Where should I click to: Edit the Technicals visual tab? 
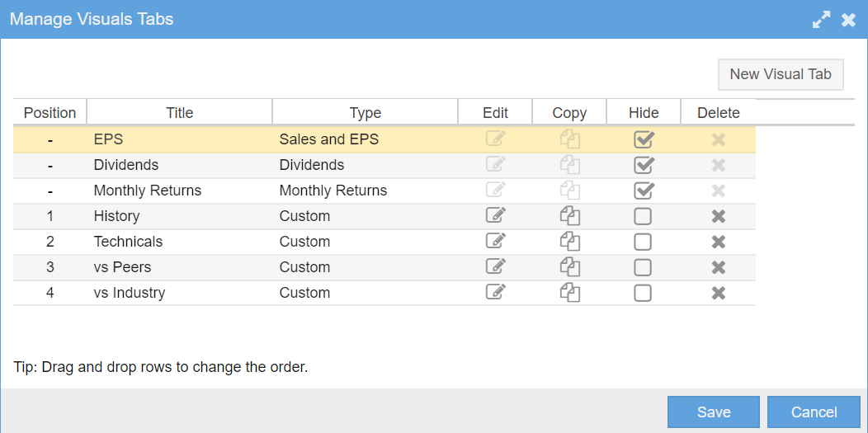[495, 241]
